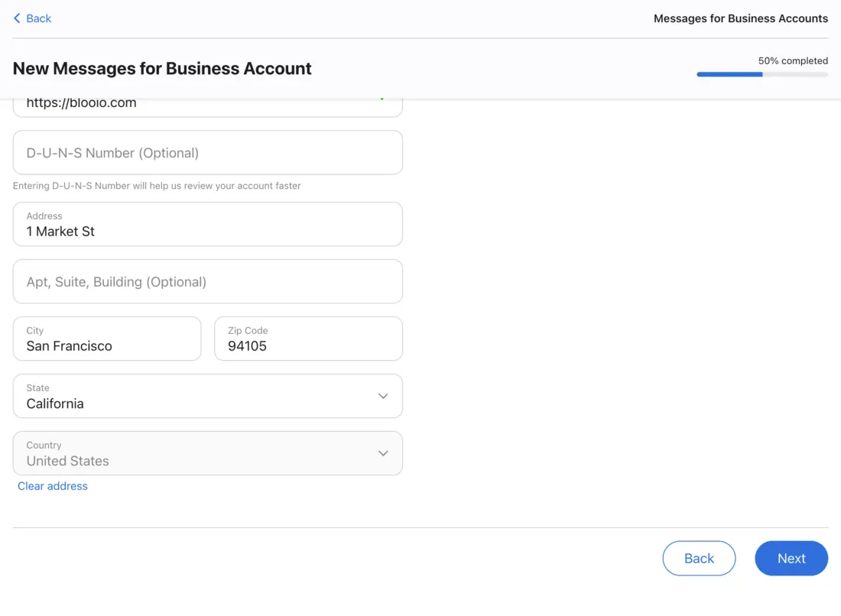The width and height of the screenshot is (841, 616).
Task: Click the 50% completed label
Action: 793,60
